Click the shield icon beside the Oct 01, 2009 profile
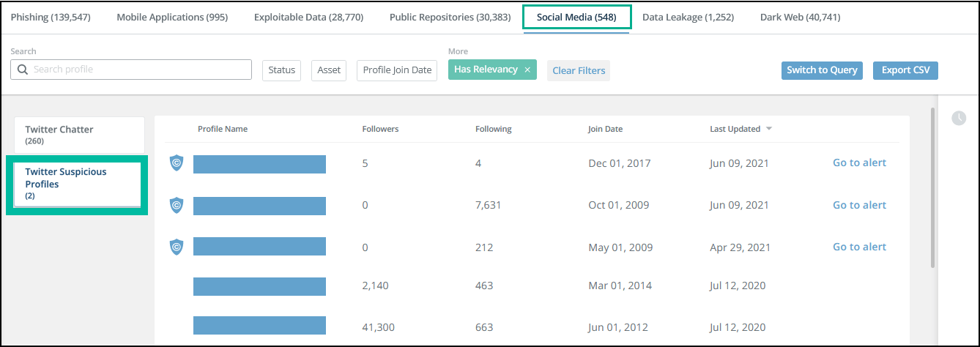Viewport: 980px width, 347px height. [x=177, y=206]
